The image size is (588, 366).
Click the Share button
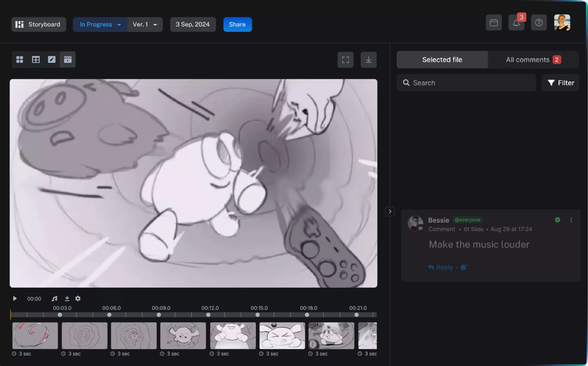click(x=237, y=24)
